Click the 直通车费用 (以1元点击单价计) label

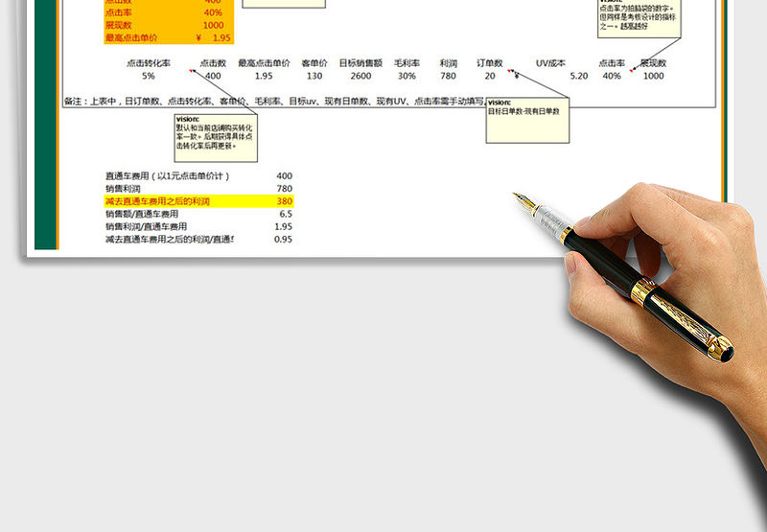click(x=167, y=176)
